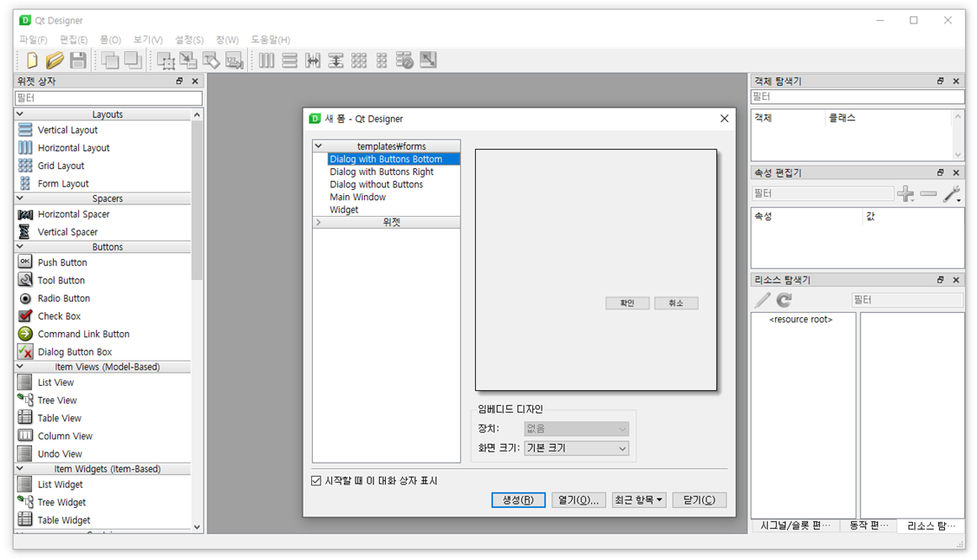Switch to the 동작 편집기 tab
The width and height of the screenshot is (977, 560).
point(869,525)
